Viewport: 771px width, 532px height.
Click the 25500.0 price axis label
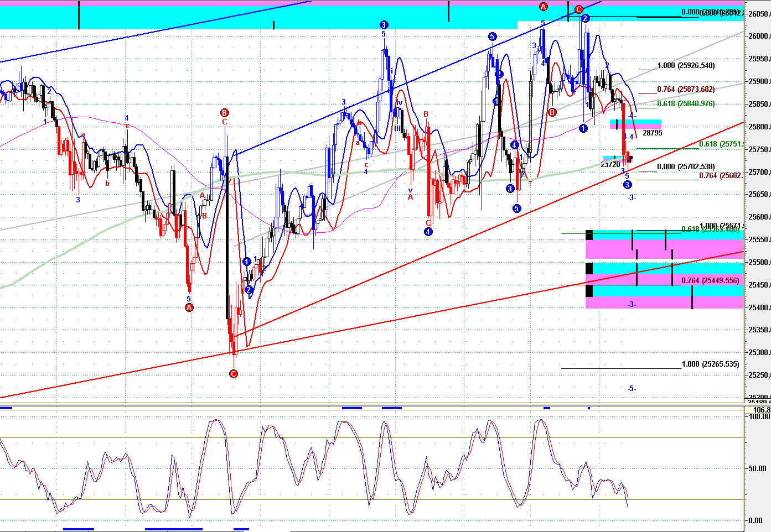coord(758,263)
